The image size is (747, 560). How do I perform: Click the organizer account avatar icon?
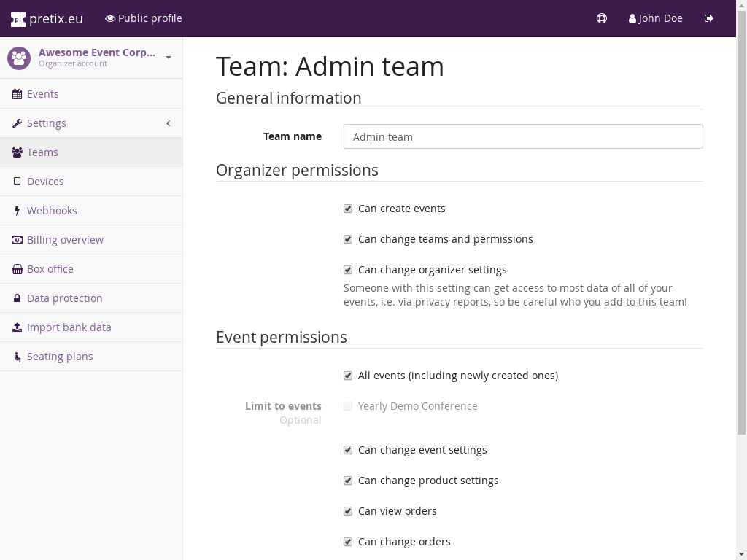pos(19,58)
